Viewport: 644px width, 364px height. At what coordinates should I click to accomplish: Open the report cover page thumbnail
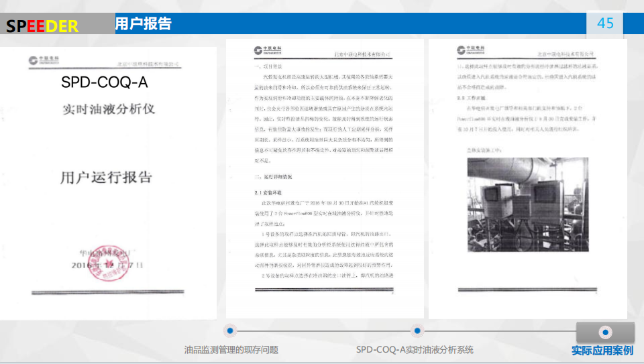click(x=108, y=181)
